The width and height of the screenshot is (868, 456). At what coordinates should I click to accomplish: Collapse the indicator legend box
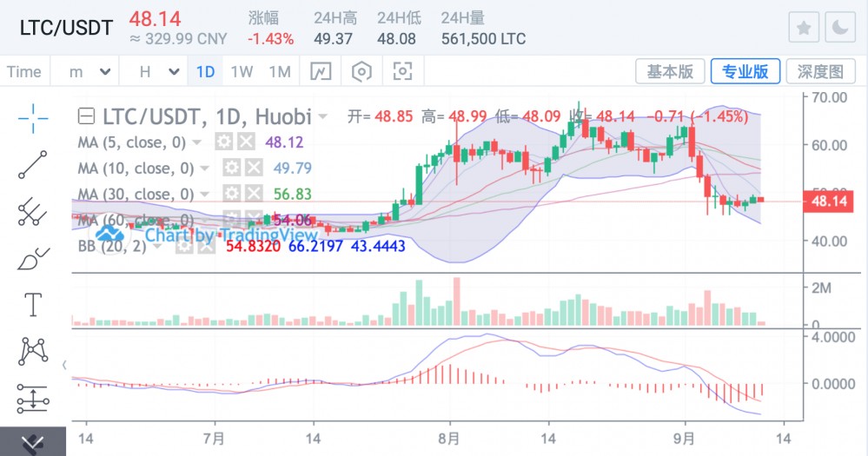[x=86, y=116]
